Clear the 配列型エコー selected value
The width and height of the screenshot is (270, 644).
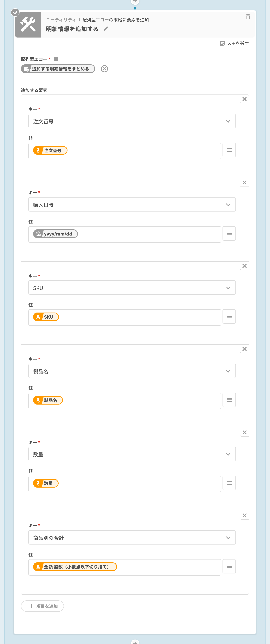pos(104,69)
